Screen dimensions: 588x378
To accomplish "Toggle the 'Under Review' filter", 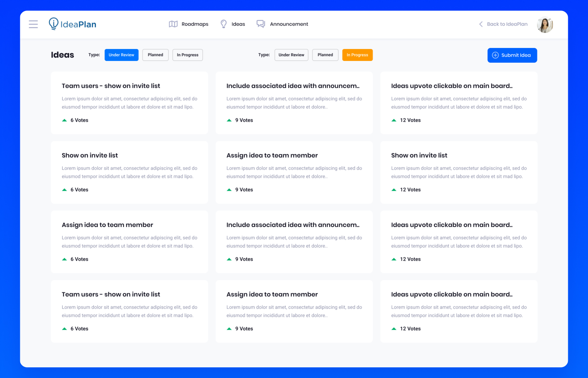I will pos(121,55).
